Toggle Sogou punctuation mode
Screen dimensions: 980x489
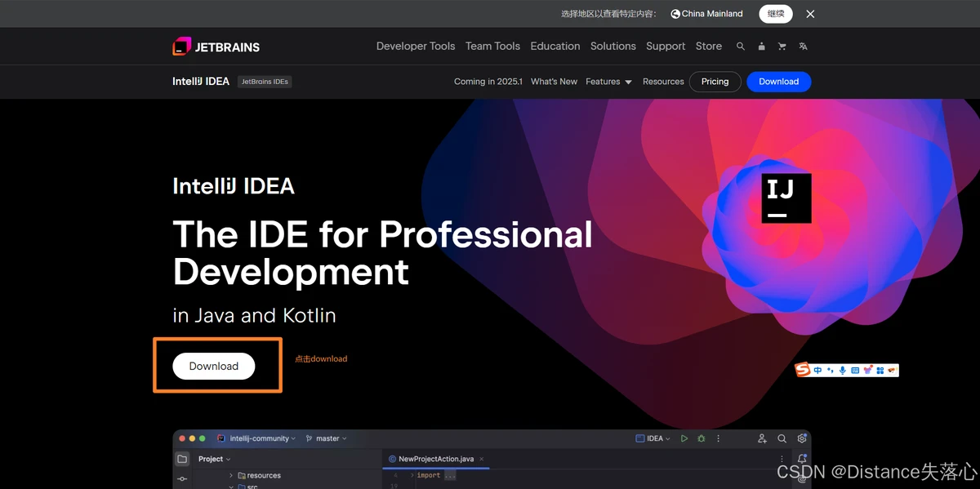point(831,371)
